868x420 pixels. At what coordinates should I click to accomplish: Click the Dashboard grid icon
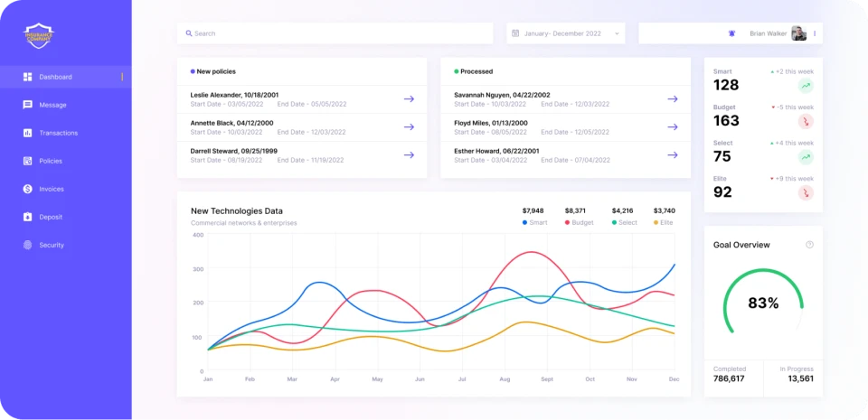(28, 77)
